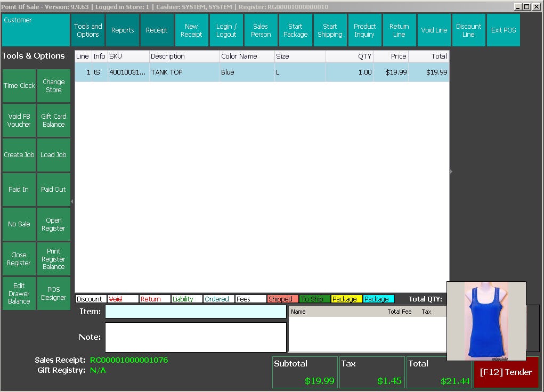544x392 pixels.
Task: Exit POS application
Action: click(504, 30)
